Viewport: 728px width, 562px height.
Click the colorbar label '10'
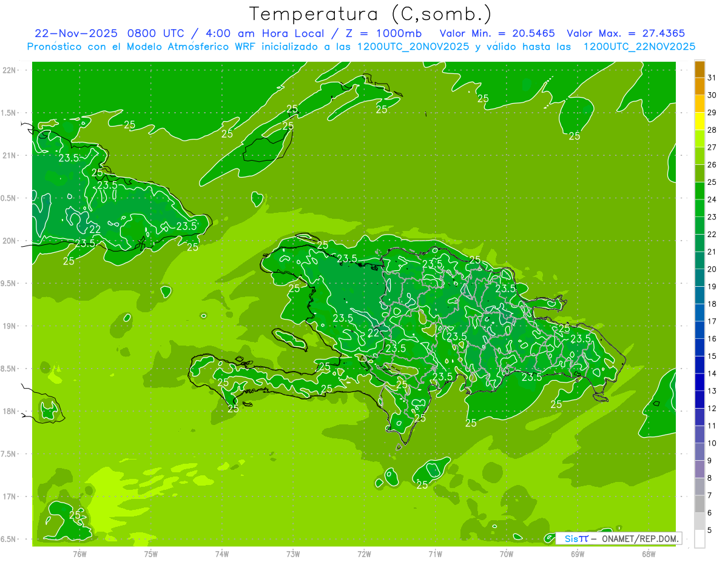712,443
